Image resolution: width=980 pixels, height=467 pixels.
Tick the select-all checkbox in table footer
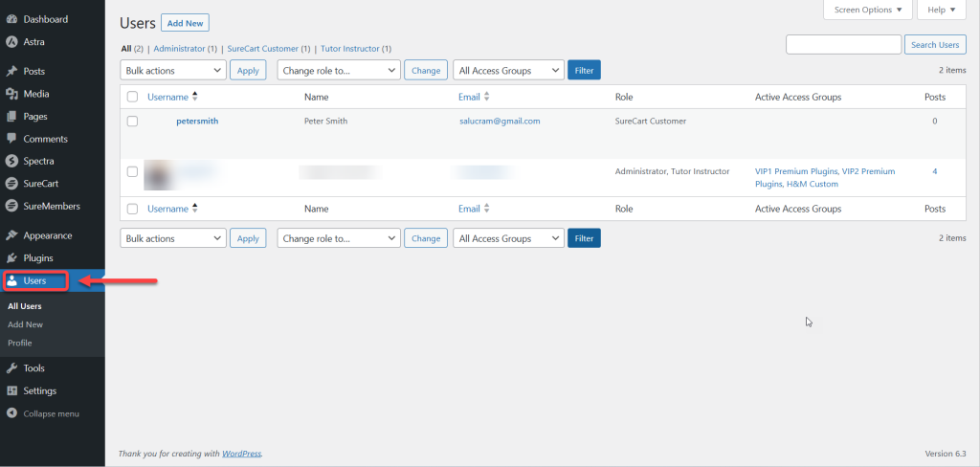pos(132,209)
